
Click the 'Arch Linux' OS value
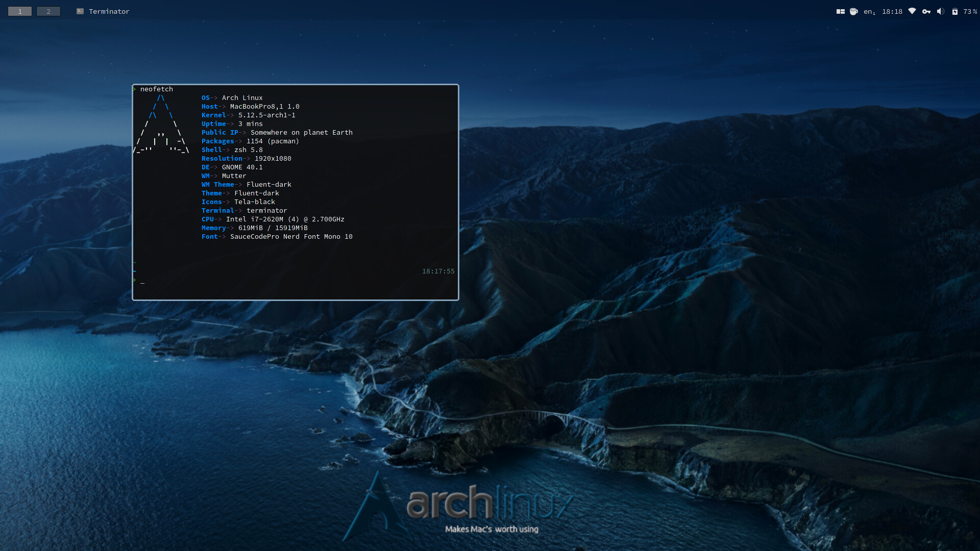(242, 97)
